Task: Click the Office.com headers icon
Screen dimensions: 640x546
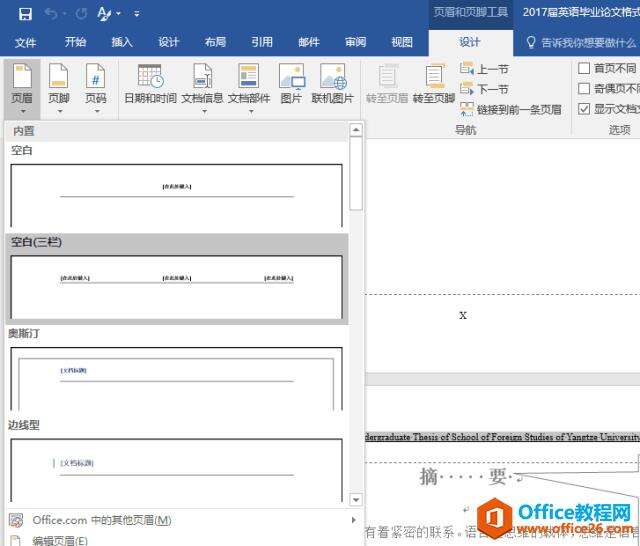Action: tap(16, 520)
